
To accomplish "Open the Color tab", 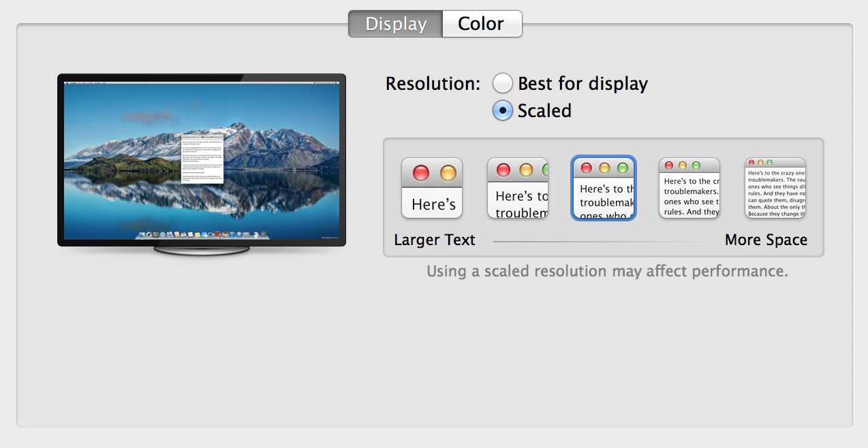I will click(x=482, y=24).
